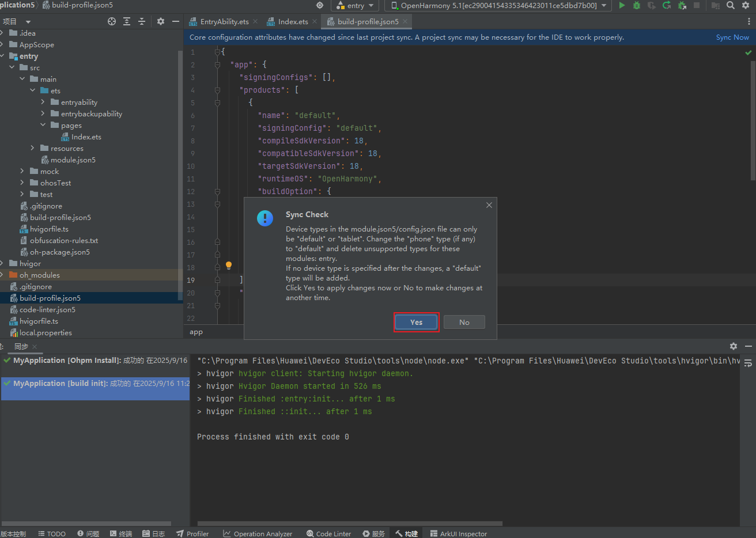The width and height of the screenshot is (756, 538).
Task: Collapse the src folder
Action: point(12,67)
